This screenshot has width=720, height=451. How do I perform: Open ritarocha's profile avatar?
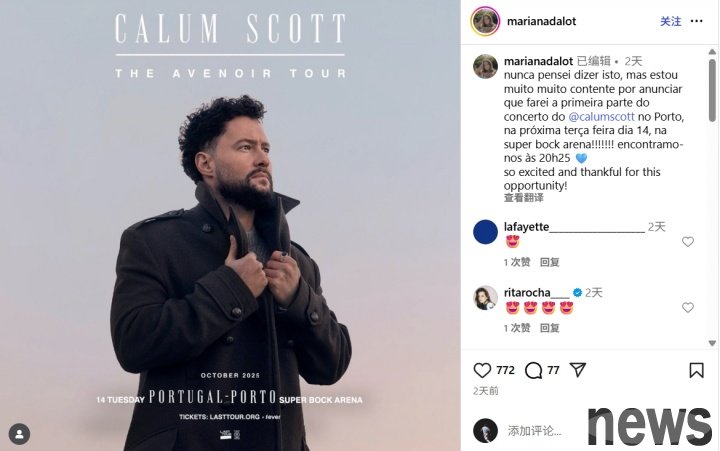point(485,298)
